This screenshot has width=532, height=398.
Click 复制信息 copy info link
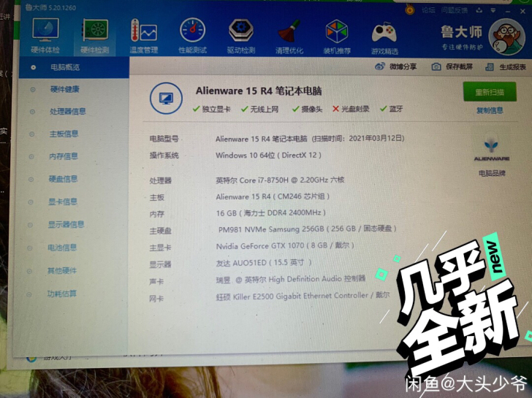(490, 110)
